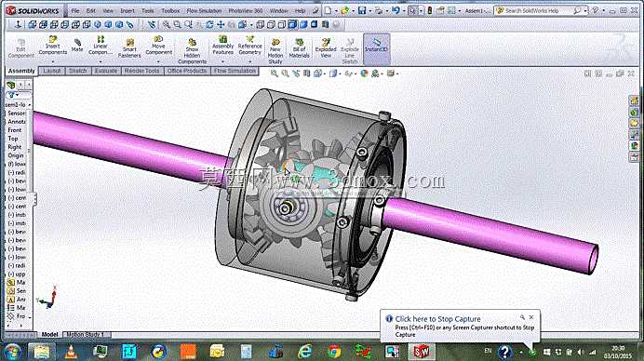The image size is (644, 361).
Task: Click the Rotate View icon
Action: pyautogui.click(x=210, y=25)
